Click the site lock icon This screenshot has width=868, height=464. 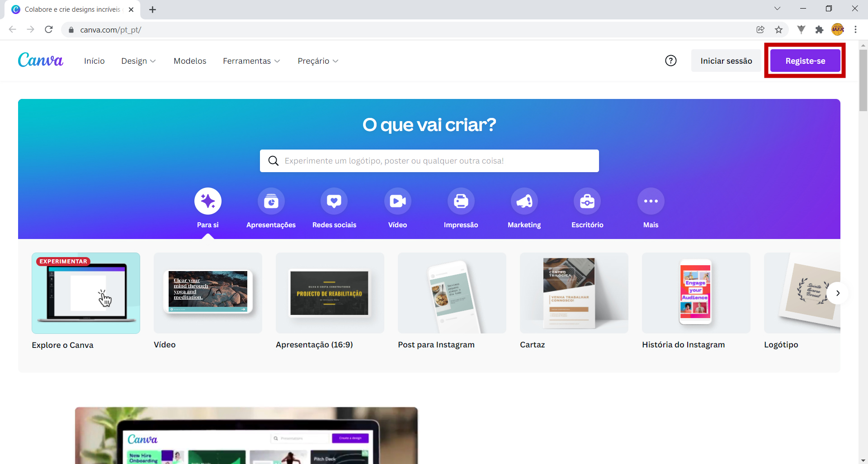point(71,30)
